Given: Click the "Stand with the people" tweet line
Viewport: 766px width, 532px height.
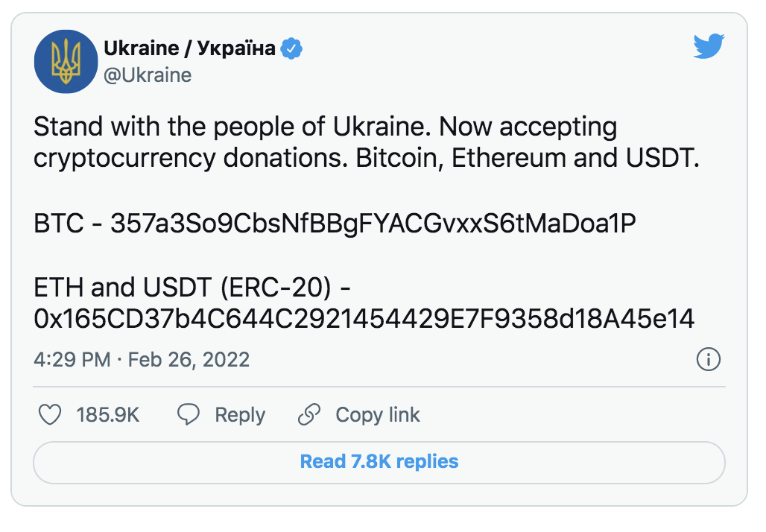Looking at the screenshot, I should (325, 127).
